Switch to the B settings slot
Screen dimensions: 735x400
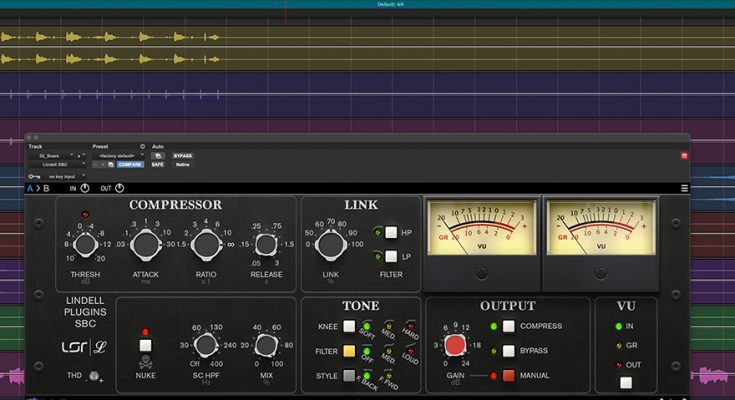46,188
